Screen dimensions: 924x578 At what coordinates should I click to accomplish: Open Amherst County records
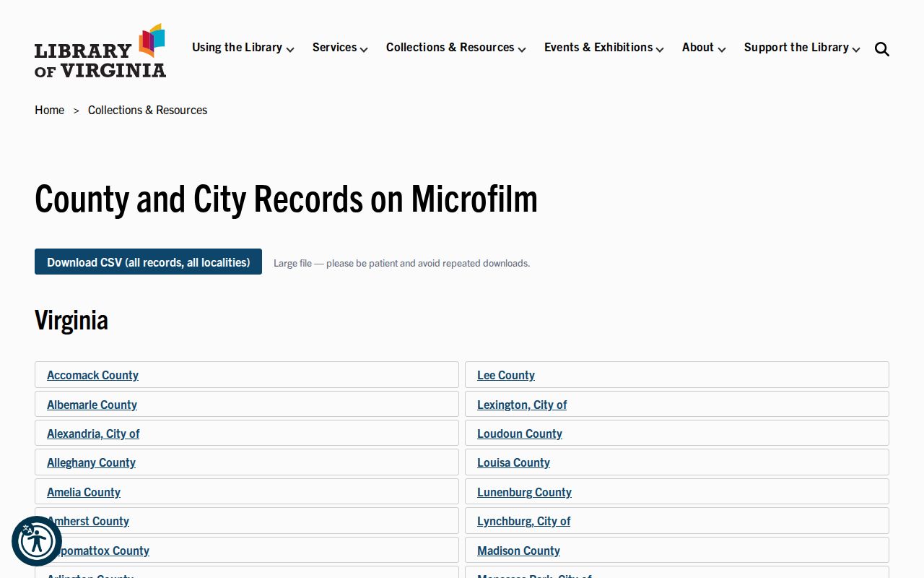pos(88,521)
